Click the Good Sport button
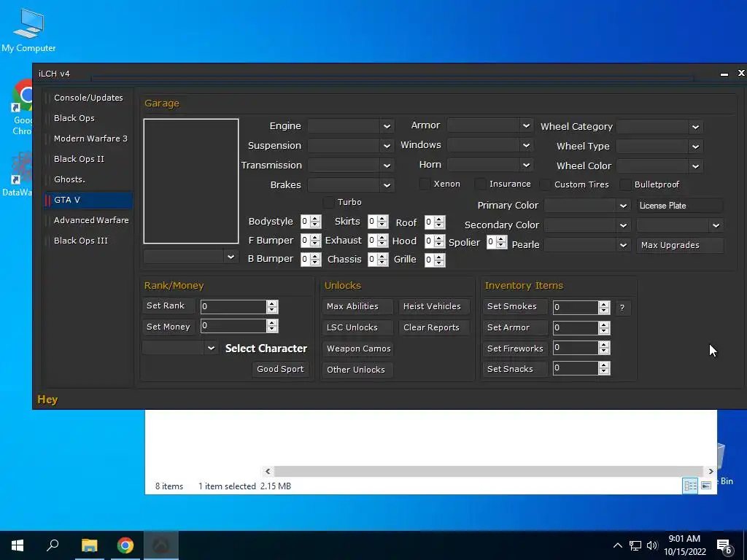Viewport: 747px width, 560px height. [280, 369]
